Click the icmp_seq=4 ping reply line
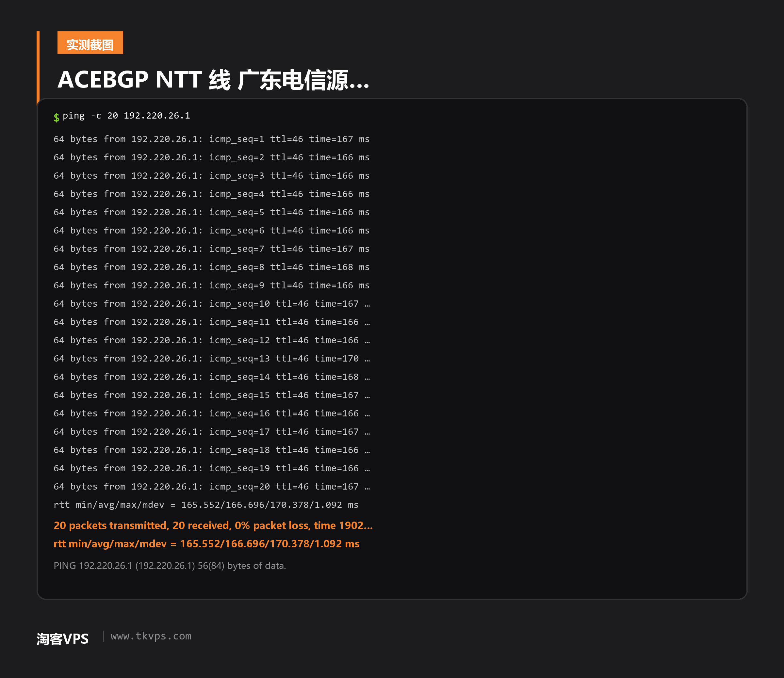784x678 pixels. [211, 194]
